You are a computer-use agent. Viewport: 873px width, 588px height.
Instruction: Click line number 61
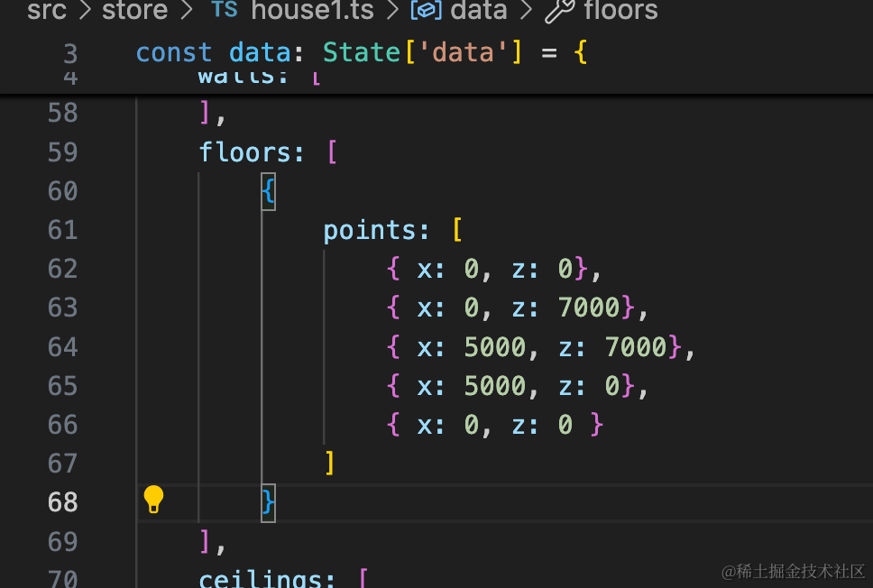click(62, 231)
